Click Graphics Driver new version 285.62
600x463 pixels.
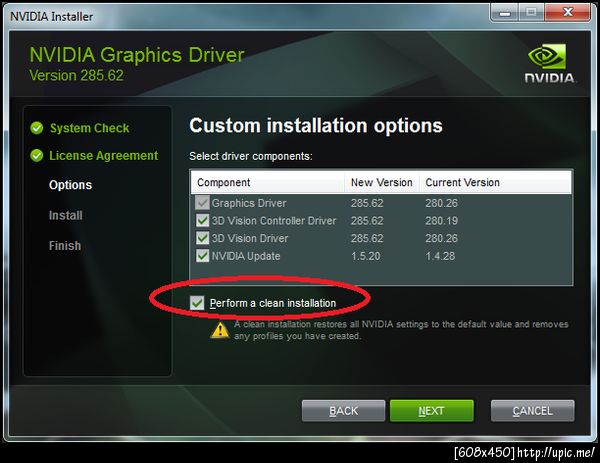click(x=367, y=203)
